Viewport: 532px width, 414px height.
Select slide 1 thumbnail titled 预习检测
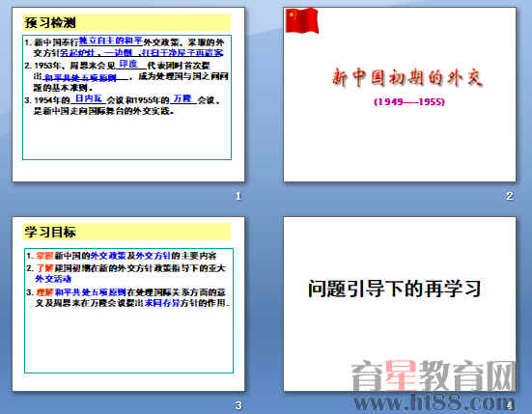coord(128,95)
